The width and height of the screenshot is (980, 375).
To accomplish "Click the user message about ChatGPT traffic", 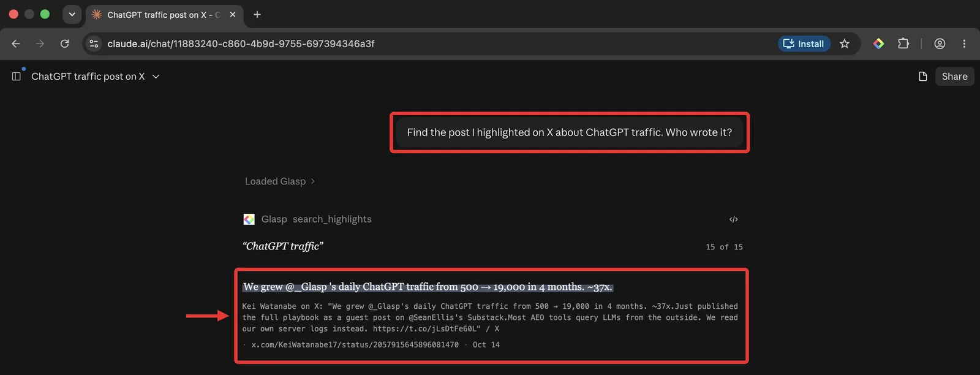I will coord(569,132).
